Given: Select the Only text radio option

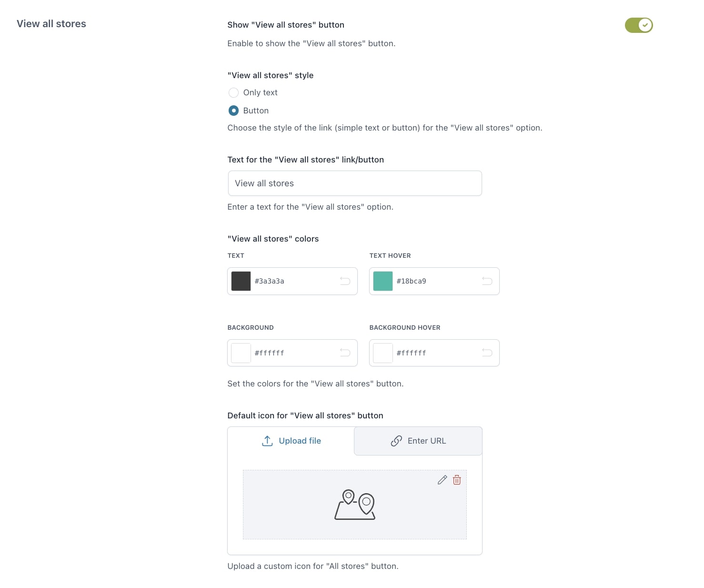Looking at the screenshot, I should click(x=233, y=92).
